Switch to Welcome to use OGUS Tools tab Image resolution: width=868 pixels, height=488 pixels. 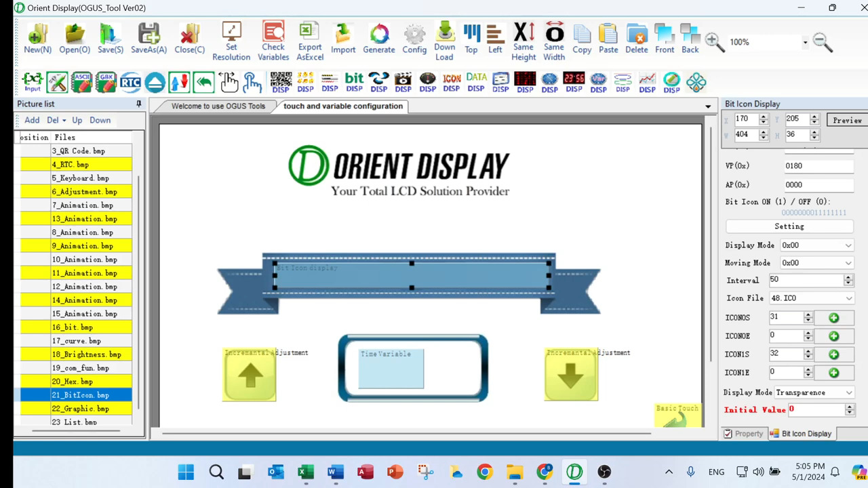click(x=218, y=106)
